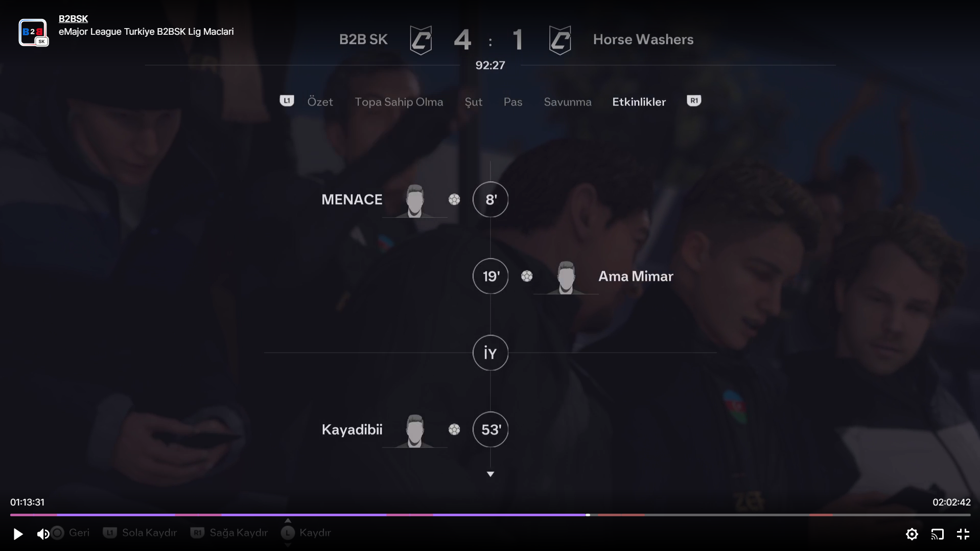Click the R1 button icon beside Etkinlikler
The image size is (980, 551).
click(693, 101)
